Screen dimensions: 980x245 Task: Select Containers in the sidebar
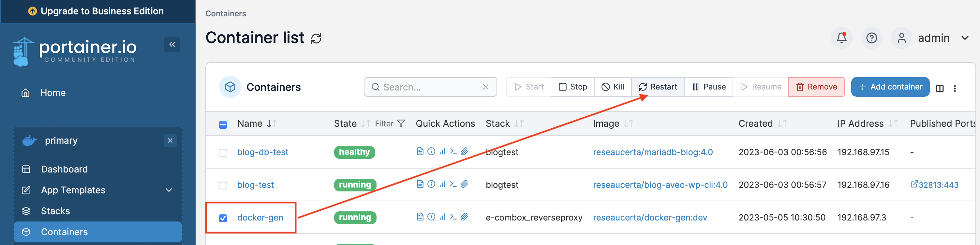tap(98, 232)
